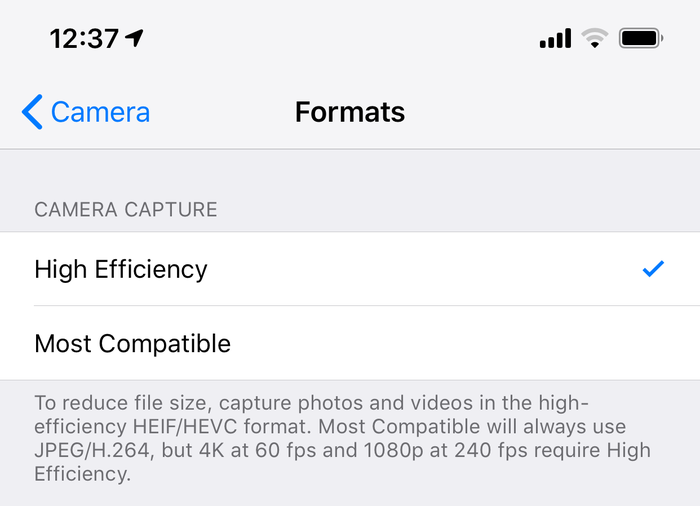Click the blue checkmark beside High Efficiency
This screenshot has width=700, height=506.
[x=653, y=269]
